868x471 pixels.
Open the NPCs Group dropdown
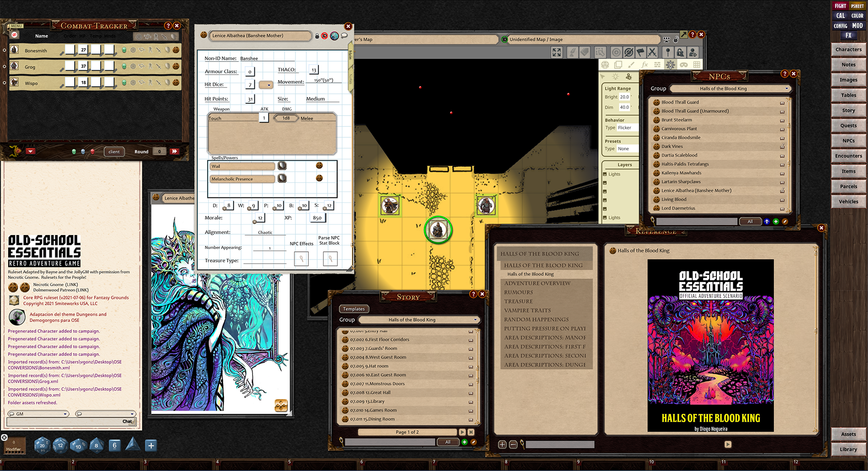730,89
